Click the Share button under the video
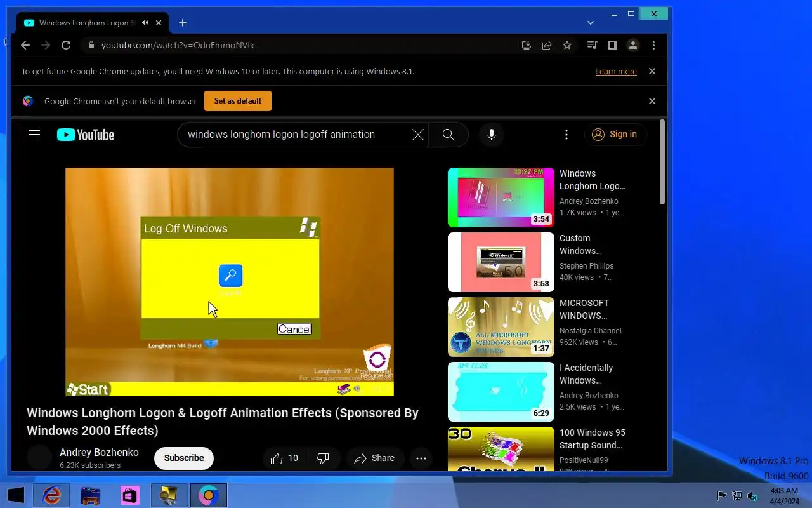812x508 pixels. point(374,458)
